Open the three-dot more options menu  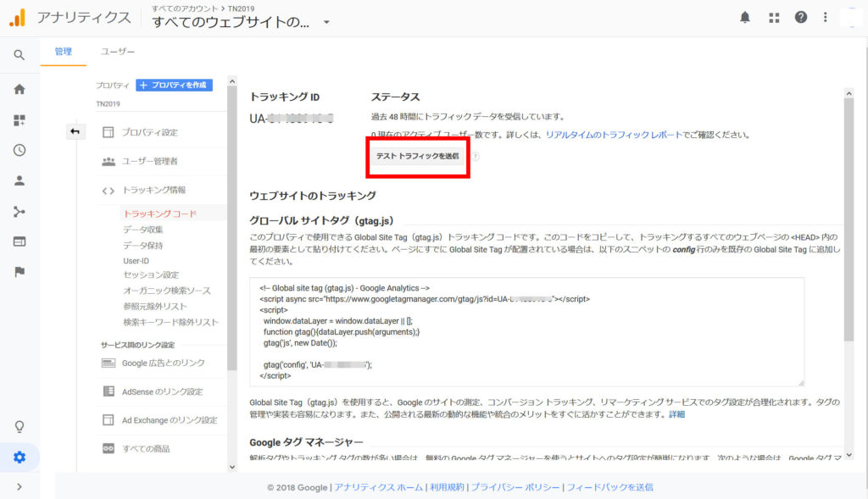tap(825, 17)
